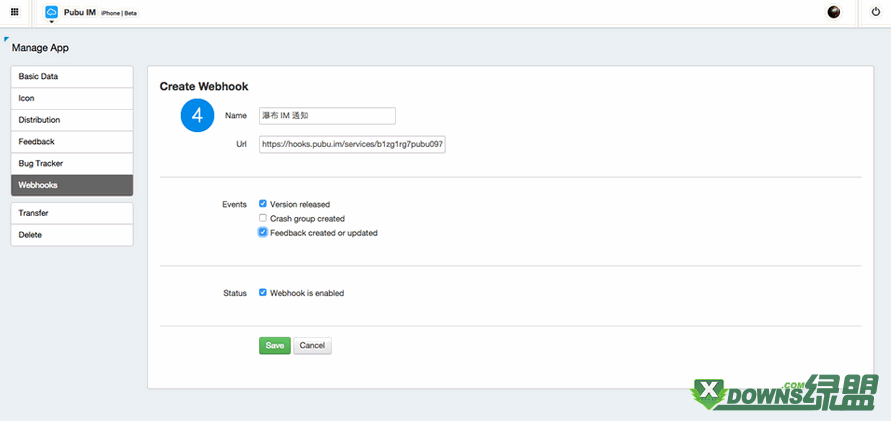The width and height of the screenshot is (891, 421).
Task: Go to the Distribution section
Action: 72,120
